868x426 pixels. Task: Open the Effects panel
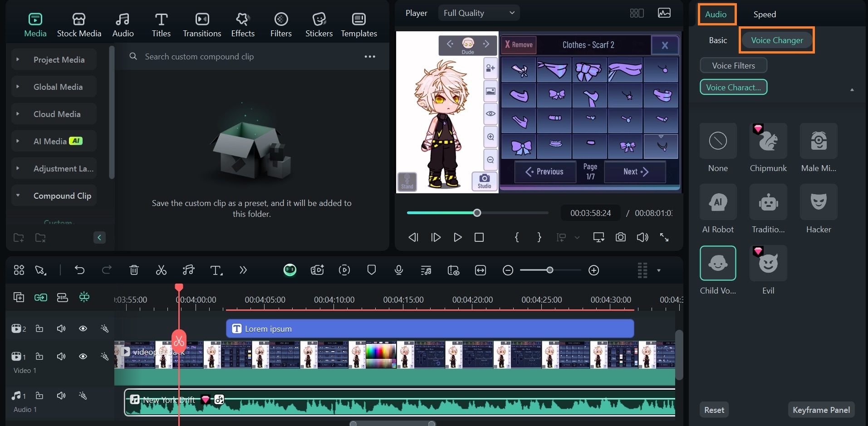click(x=243, y=25)
